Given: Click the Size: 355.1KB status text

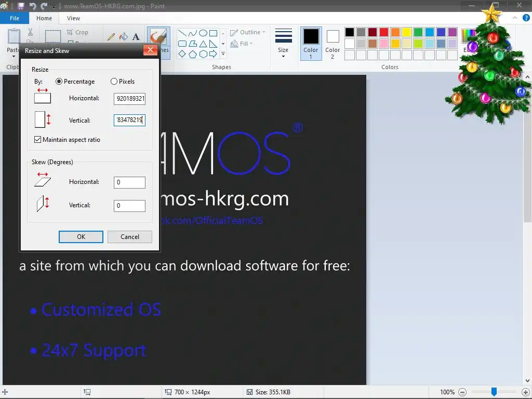Looking at the screenshot, I should (273, 392).
